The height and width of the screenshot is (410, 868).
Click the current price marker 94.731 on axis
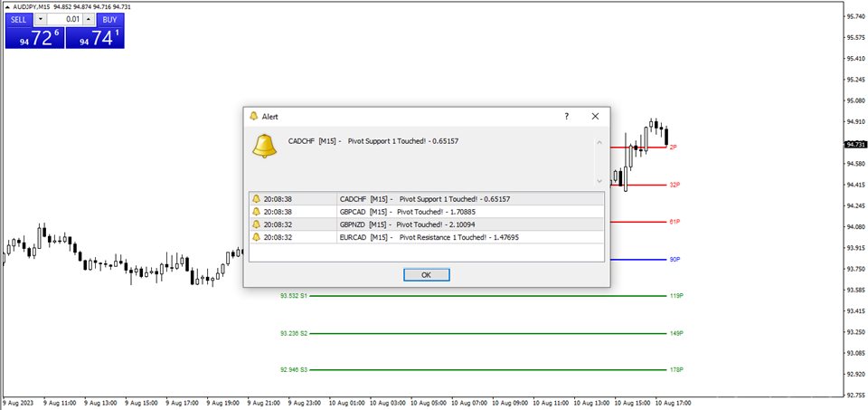855,144
